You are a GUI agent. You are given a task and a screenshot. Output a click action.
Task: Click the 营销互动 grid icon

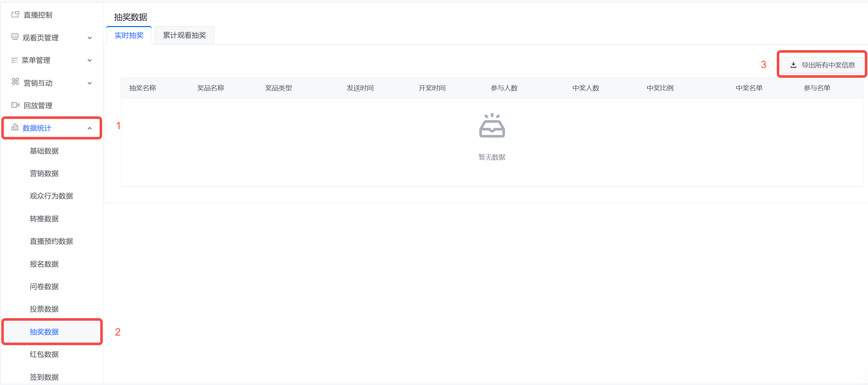(x=15, y=82)
